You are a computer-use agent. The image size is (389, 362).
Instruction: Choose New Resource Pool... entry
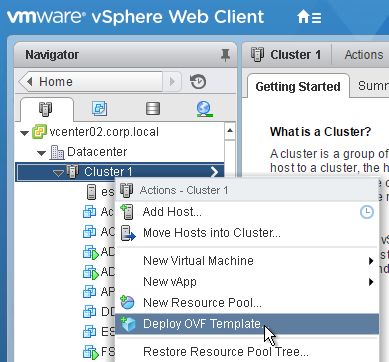(x=202, y=302)
